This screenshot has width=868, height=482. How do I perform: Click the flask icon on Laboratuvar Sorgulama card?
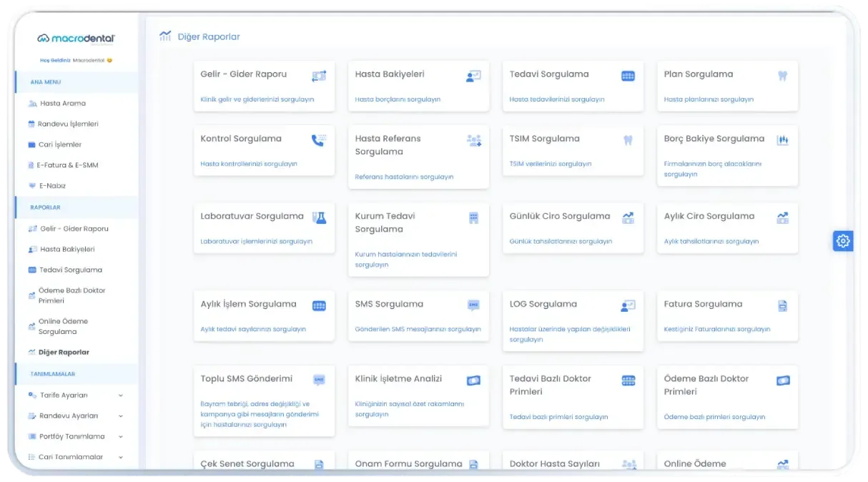coord(319,217)
